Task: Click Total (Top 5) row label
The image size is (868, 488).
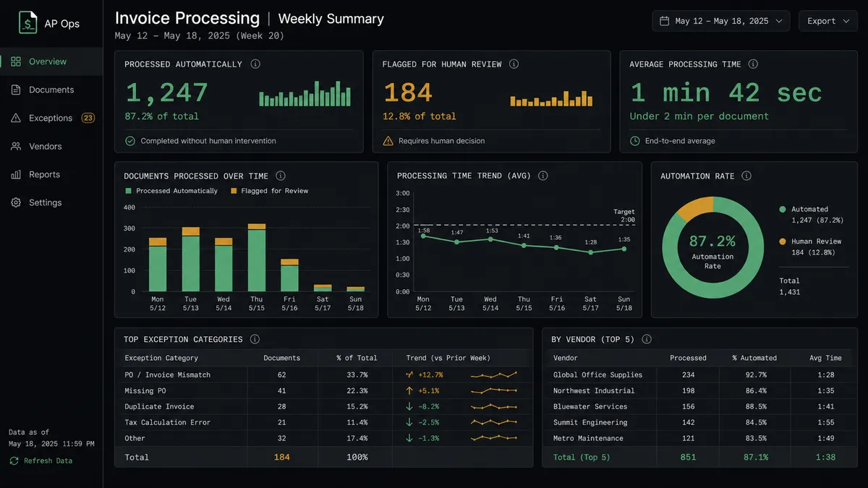Action: (582, 457)
